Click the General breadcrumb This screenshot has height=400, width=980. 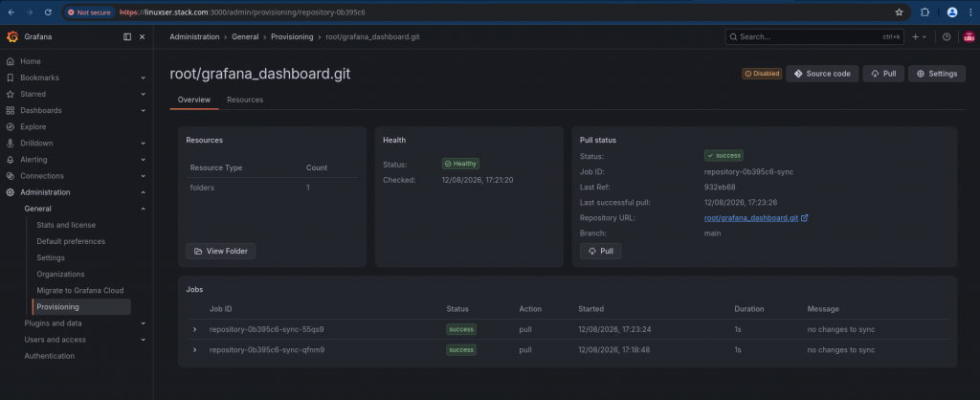click(x=245, y=37)
